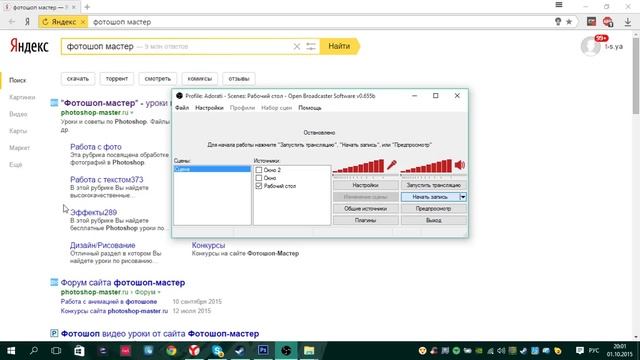This screenshot has width=640, height=360.
Task: Click the red extension icon with badge in browser toolbar
Action: pos(607,22)
